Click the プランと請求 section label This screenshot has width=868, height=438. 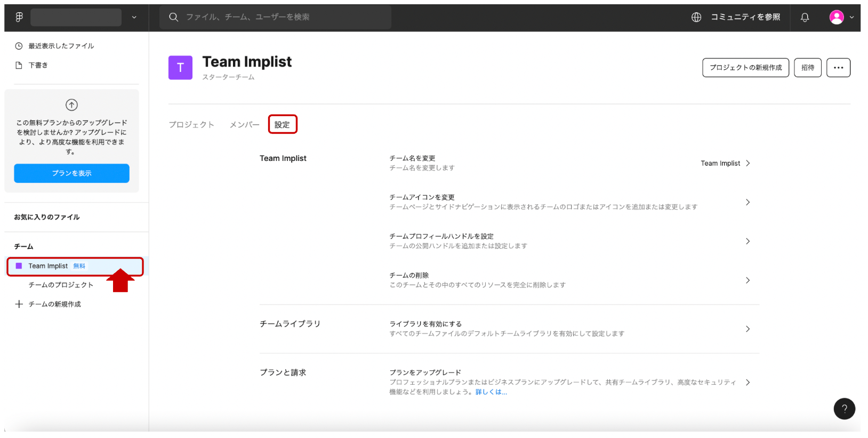pyautogui.click(x=283, y=372)
